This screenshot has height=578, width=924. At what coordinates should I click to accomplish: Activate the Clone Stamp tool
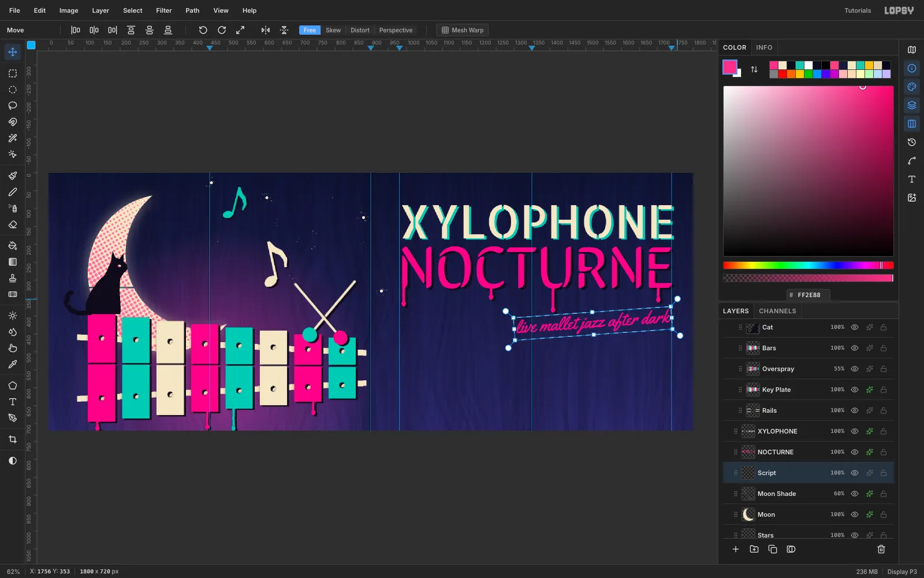tap(13, 278)
